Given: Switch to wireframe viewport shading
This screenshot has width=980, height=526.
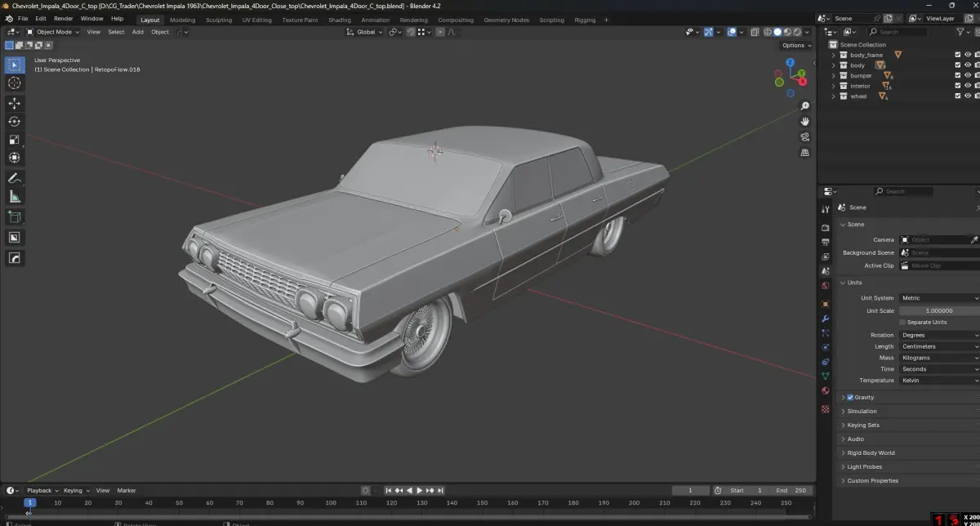Looking at the screenshot, I should tap(768, 32).
